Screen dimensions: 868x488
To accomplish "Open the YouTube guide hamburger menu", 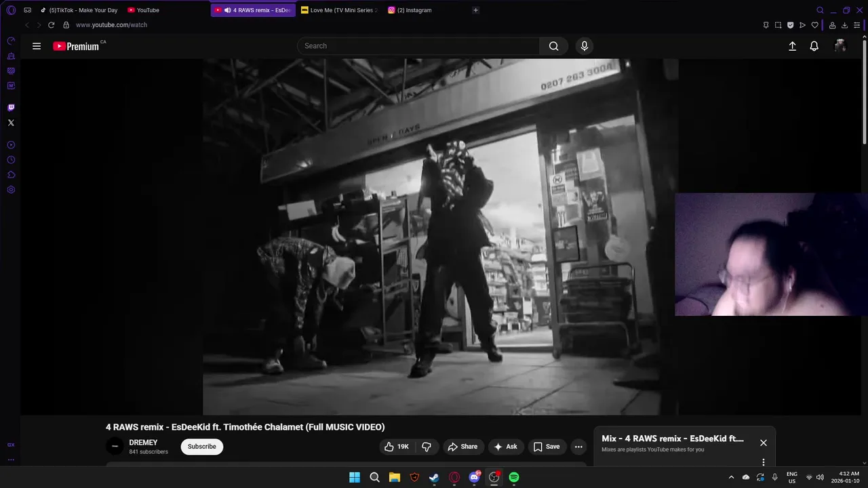I will 37,46.
